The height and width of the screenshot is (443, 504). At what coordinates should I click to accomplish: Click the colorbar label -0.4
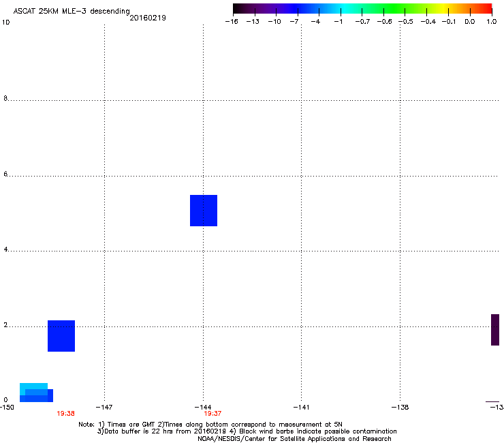(428, 22)
